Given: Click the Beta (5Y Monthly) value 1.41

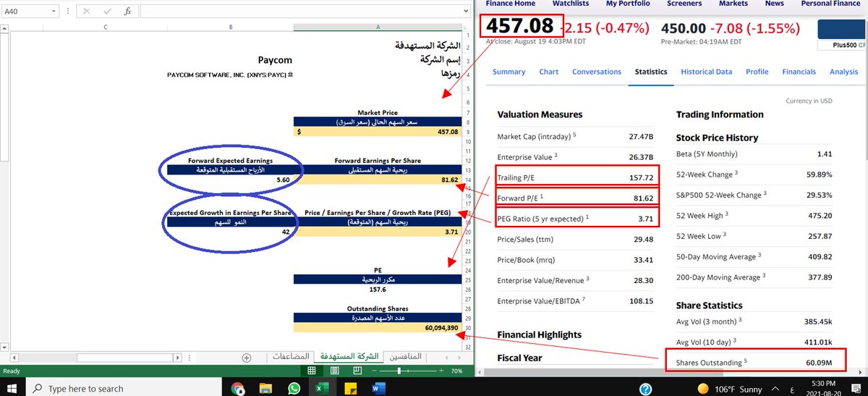Looking at the screenshot, I should (x=825, y=154).
